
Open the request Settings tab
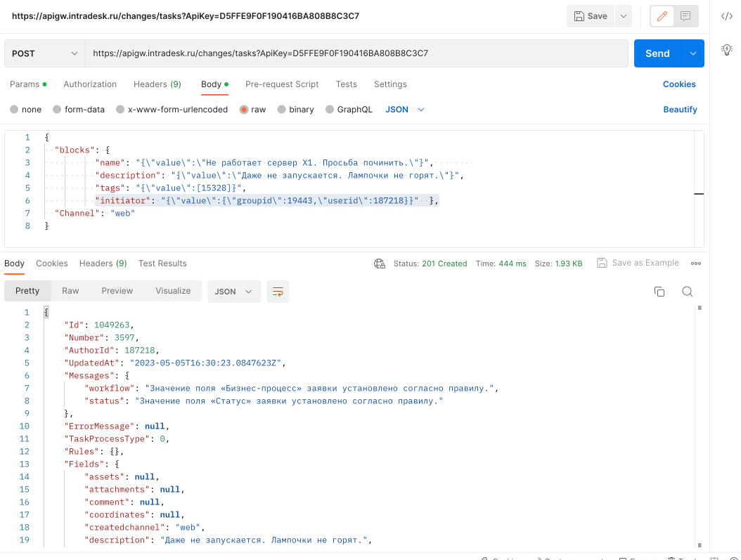(390, 84)
